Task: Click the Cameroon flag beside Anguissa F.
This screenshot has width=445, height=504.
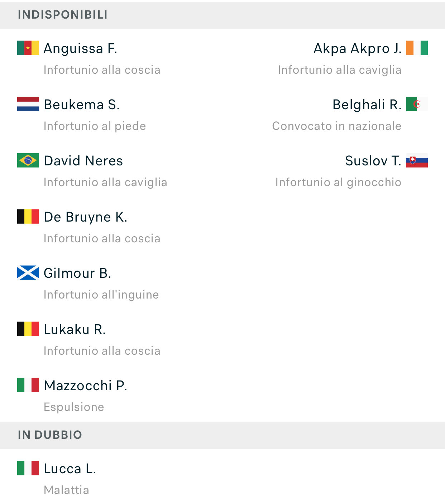Action: [x=28, y=48]
